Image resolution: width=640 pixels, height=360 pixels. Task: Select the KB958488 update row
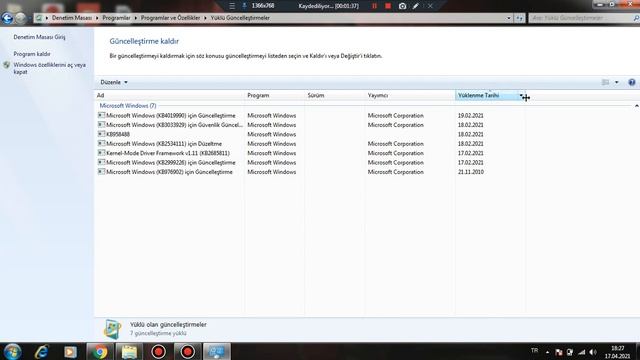coord(311,134)
